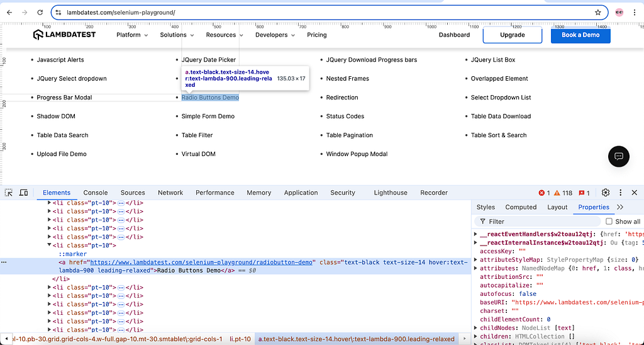The width and height of the screenshot is (644, 345).
Task: Open the Dashboard link
Action: [x=454, y=35]
